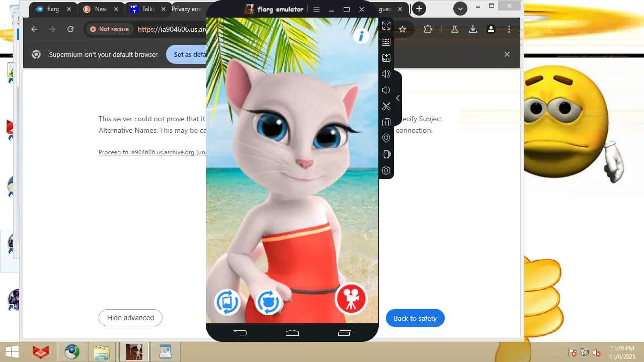Open the Supermium browser taskbar icon
The height and width of the screenshot is (362, 644).
click(x=71, y=352)
